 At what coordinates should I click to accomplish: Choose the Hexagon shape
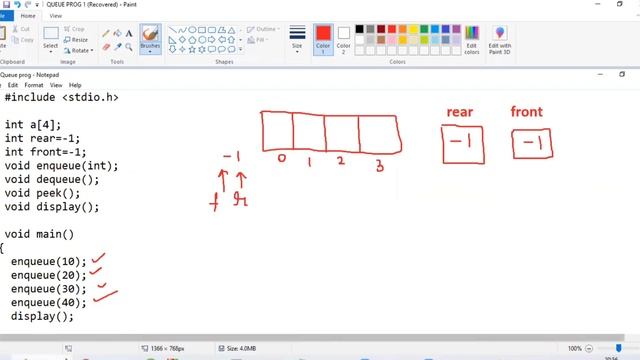click(202, 40)
